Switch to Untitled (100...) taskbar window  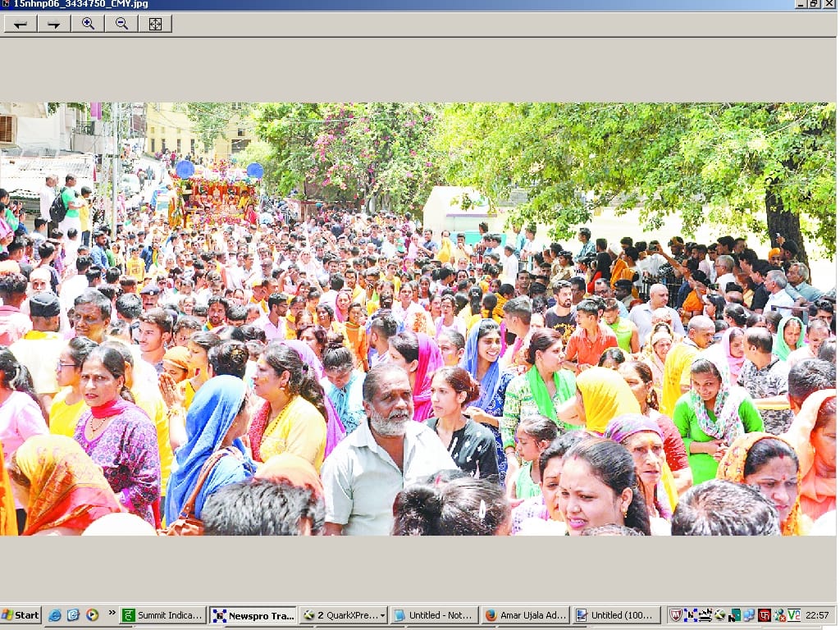coord(615,615)
